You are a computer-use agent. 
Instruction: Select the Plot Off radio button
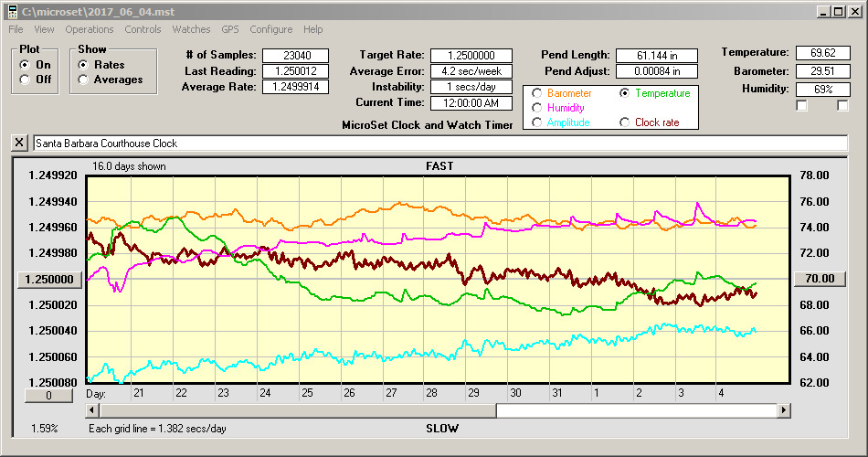click(25, 80)
